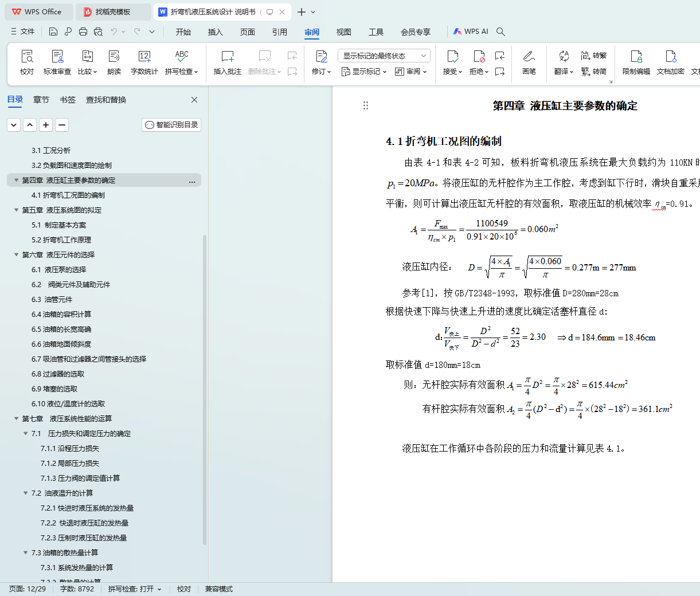Screen dimensions: 700x596
Task: Click the search magnifier icon
Action: click(x=500, y=32)
